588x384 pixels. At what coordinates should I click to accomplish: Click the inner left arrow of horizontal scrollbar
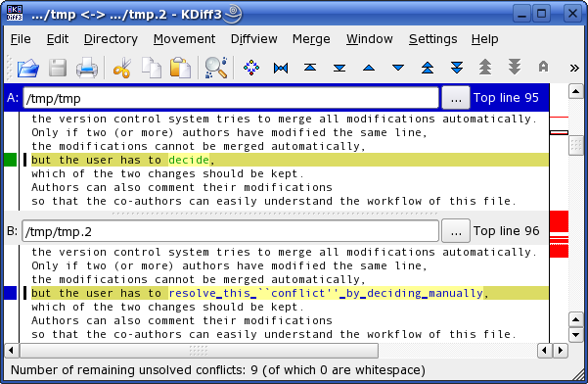click(x=545, y=351)
